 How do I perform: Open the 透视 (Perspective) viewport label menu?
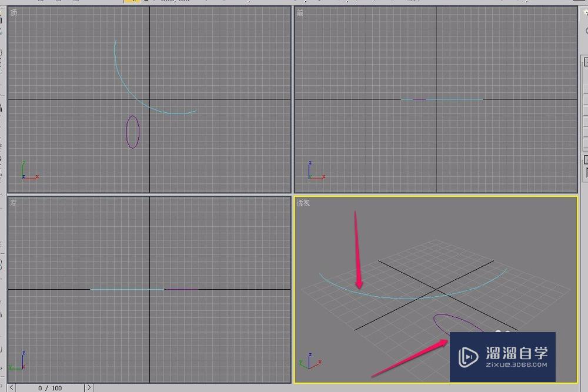click(303, 203)
